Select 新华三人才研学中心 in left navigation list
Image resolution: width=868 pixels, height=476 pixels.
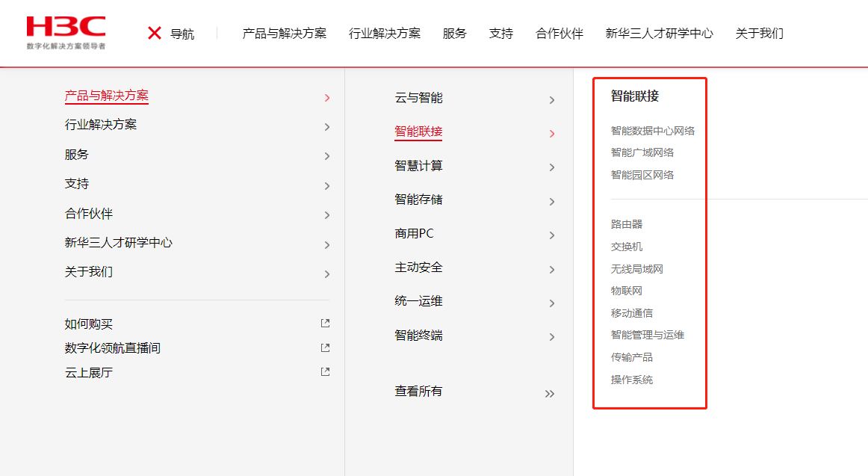click(119, 242)
